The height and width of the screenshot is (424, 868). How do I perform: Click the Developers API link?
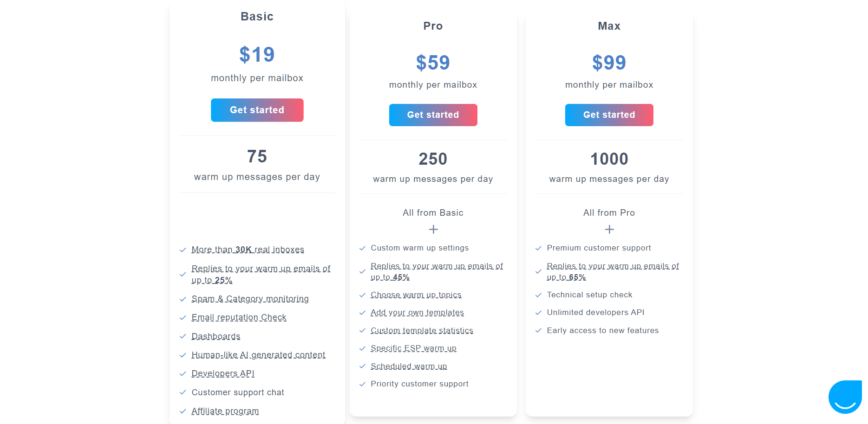(223, 373)
